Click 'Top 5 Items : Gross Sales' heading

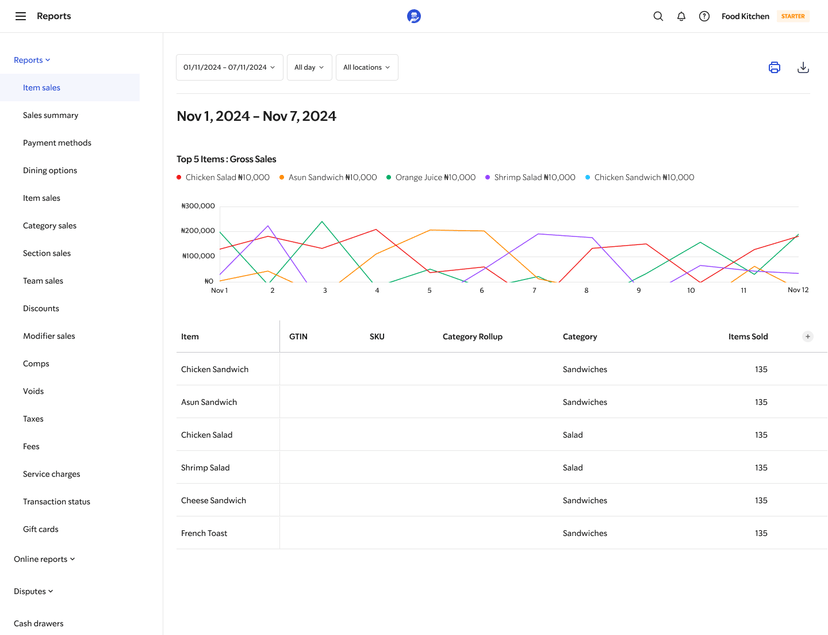[227, 159]
